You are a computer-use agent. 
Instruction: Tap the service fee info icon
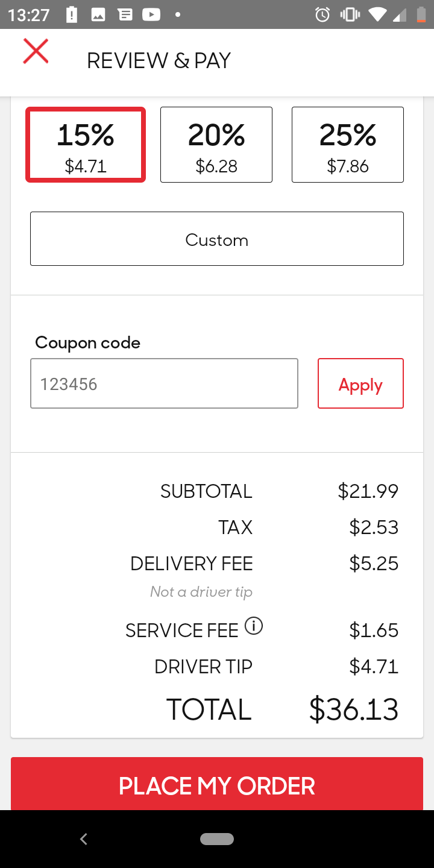[x=254, y=627]
